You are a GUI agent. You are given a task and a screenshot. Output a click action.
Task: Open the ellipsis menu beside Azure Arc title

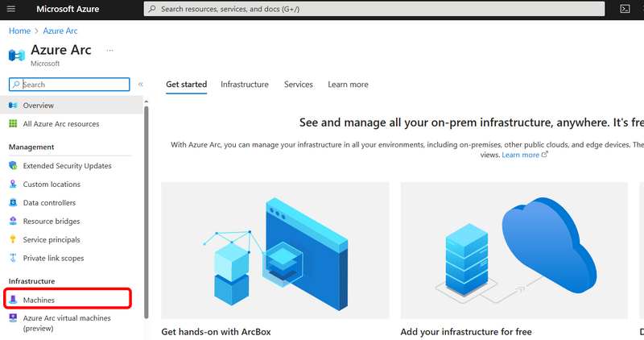[x=109, y=50]
